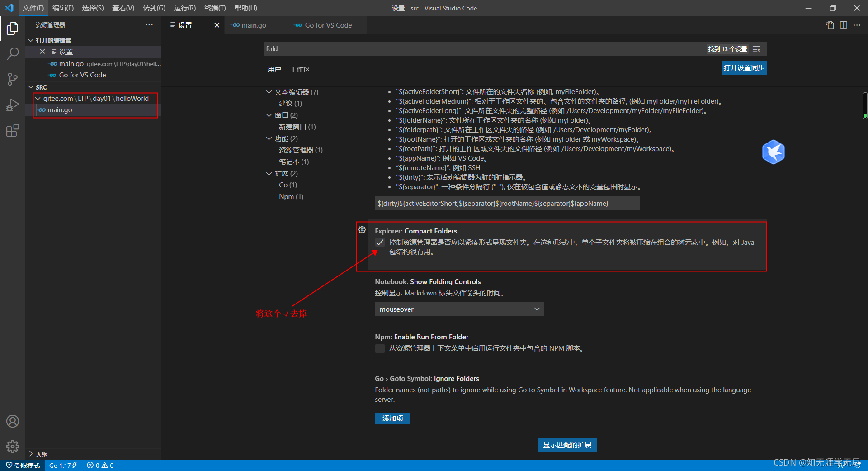This screenshot has width=868, height=471.
Task: Open the 转到(G) menu
Action: [154, 8]
